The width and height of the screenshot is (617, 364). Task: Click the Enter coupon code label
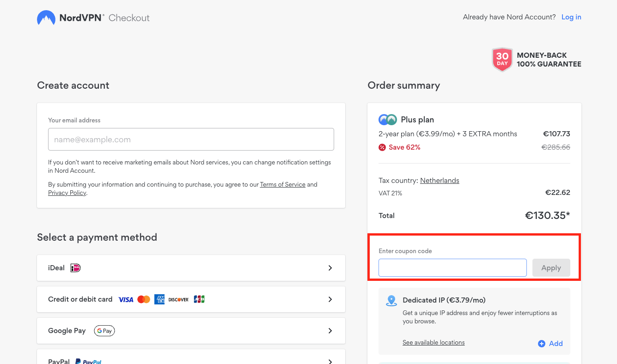(405, 251)
